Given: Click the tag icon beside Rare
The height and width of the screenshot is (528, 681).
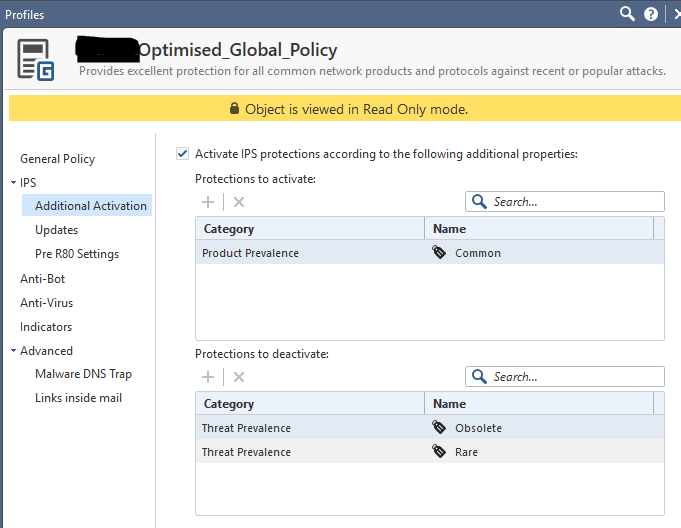Looking at the screenshot, I should (439, 452).
